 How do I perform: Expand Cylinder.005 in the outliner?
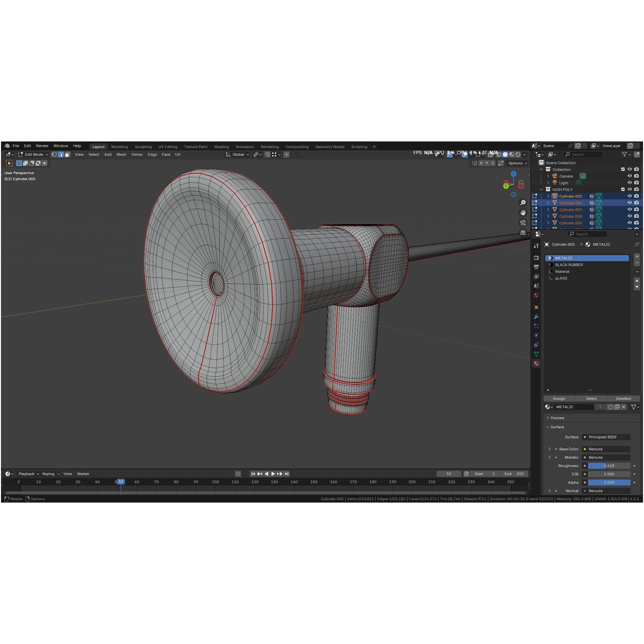pyautogui.click(x=548, y=196)
